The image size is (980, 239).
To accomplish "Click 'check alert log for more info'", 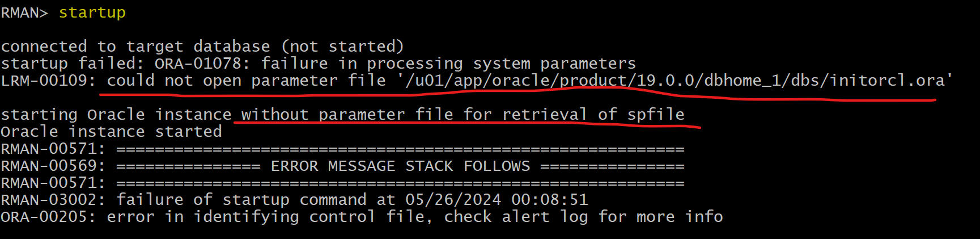I will pyautogui.click(x=584, y=217).
